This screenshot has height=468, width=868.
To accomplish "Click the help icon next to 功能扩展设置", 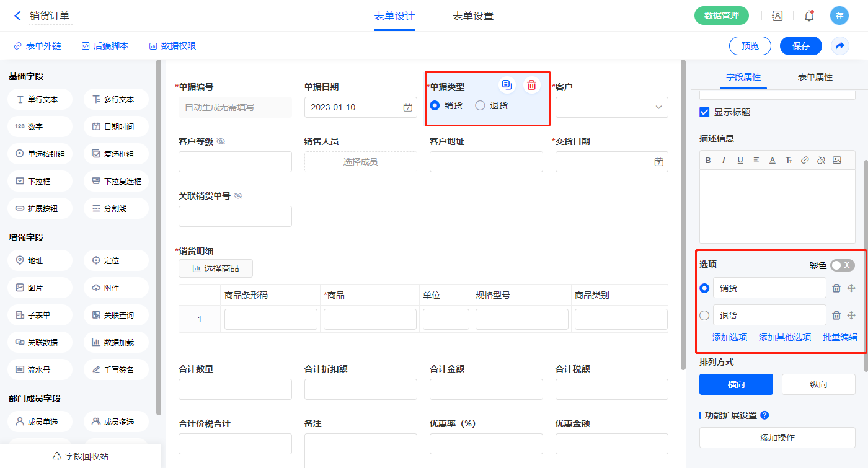I will point(764,415).
